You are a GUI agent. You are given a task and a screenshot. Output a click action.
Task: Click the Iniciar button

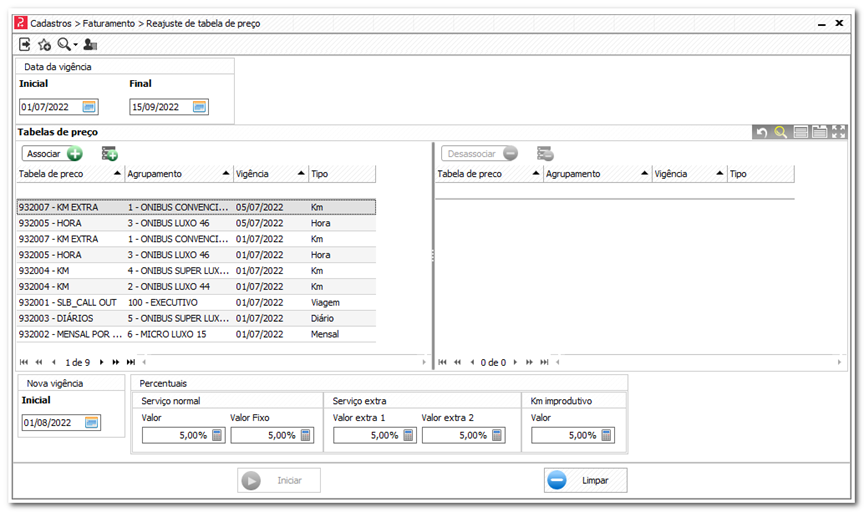[x=279, y=481]
